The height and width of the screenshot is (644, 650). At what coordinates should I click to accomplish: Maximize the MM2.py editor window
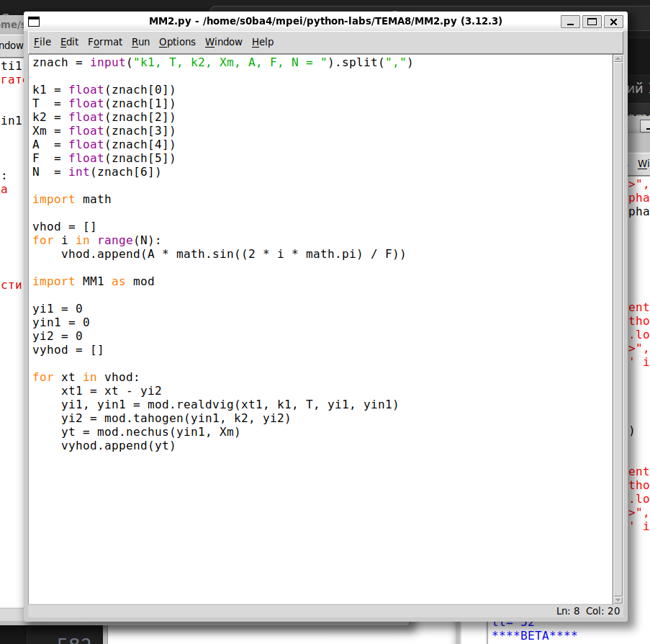coord(592,22)
